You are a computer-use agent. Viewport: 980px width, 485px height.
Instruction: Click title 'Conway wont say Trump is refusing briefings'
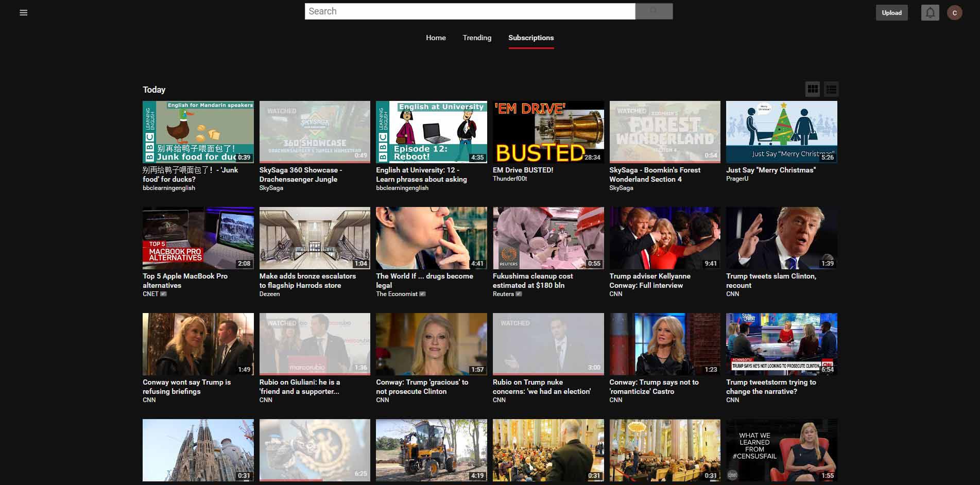tap(186, 387)
